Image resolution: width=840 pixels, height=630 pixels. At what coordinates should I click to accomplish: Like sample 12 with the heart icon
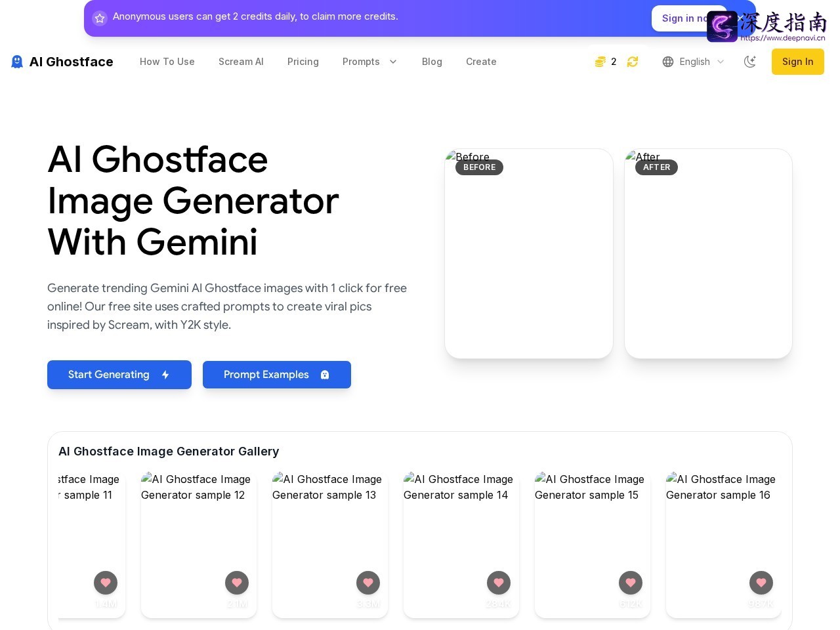tap(237, 582)
